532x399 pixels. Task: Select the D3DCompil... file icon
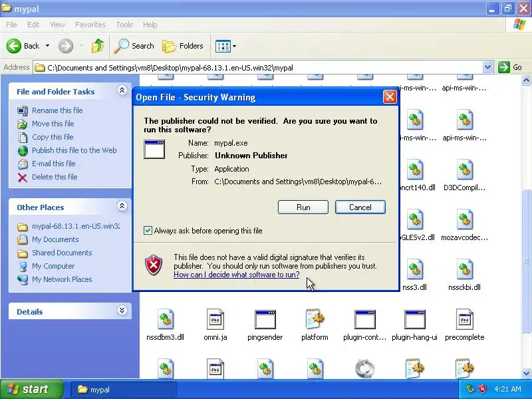click(x=464, y=170)
